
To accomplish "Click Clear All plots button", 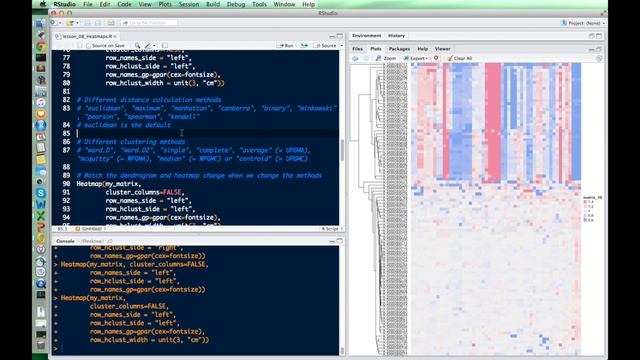I will tap(460, 58).
